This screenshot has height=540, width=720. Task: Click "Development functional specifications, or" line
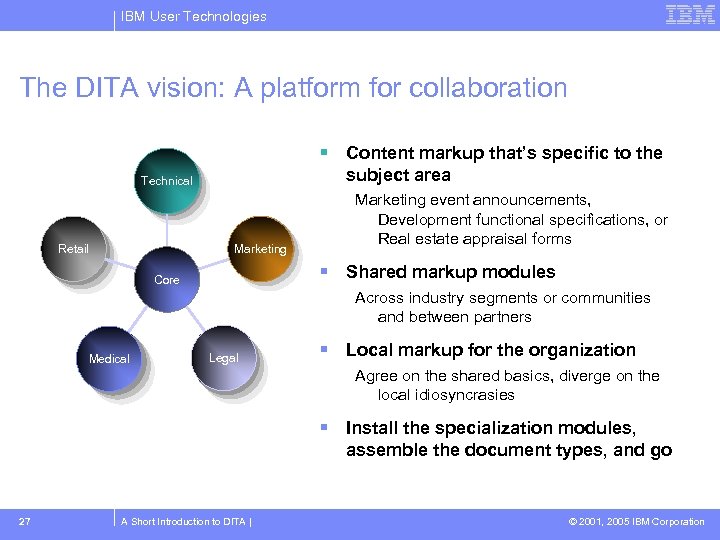click(523, 220)
